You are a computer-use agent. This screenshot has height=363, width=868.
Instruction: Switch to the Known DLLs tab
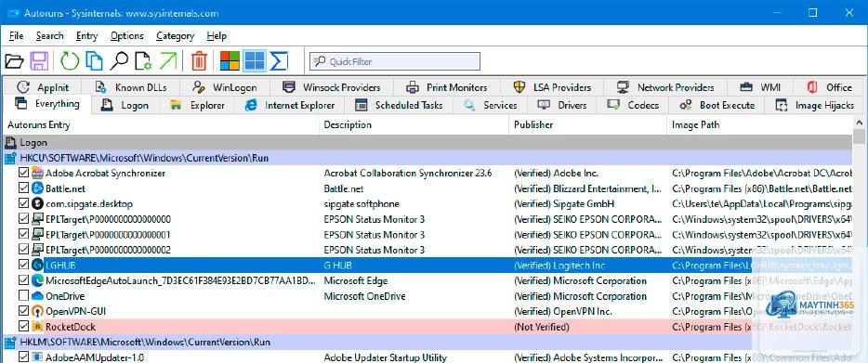[x=131, y=87]
